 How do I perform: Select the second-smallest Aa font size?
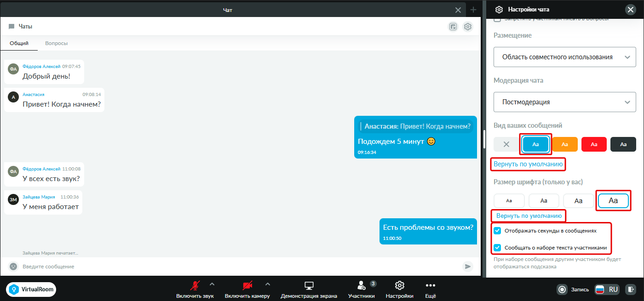coord(544,200)
